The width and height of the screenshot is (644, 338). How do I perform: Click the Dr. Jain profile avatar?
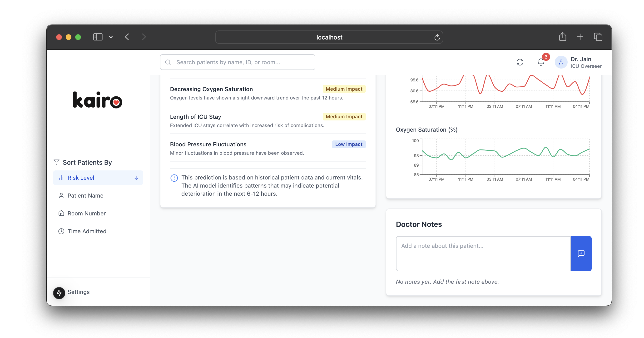(561, 62)
